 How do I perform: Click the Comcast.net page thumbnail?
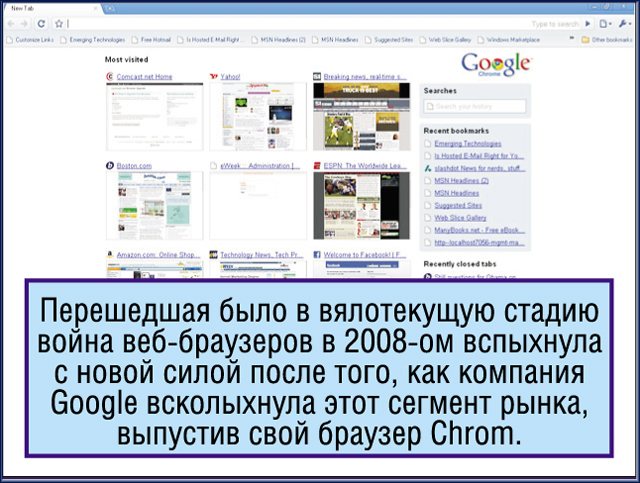pos(155,117)
